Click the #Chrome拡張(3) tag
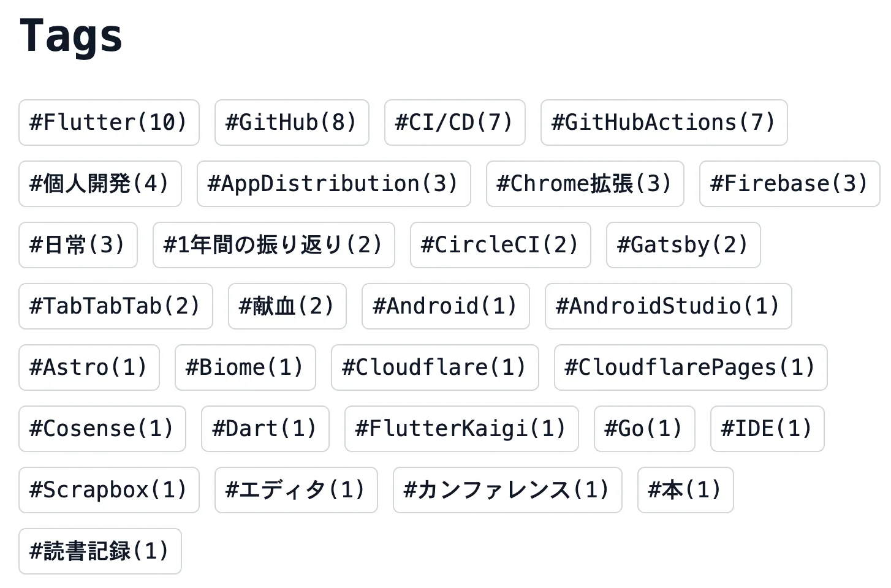891x588 pixels. 585,184
